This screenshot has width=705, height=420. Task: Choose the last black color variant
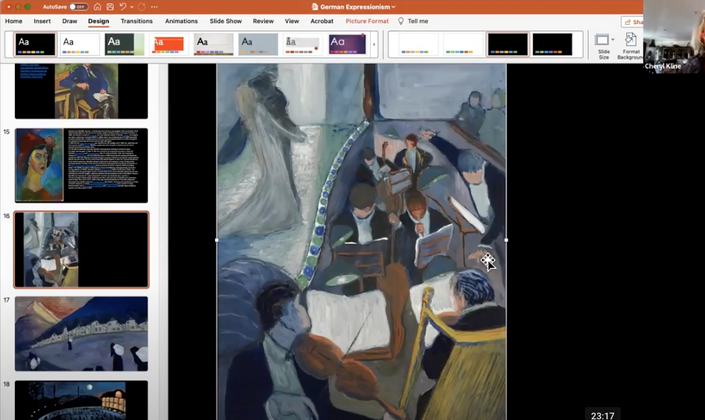click(552, 44)
